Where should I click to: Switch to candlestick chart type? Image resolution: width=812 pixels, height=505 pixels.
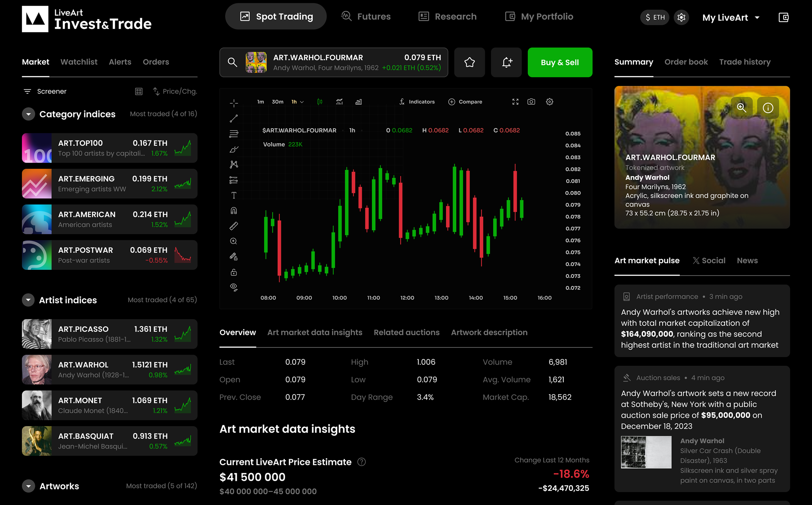319,102
